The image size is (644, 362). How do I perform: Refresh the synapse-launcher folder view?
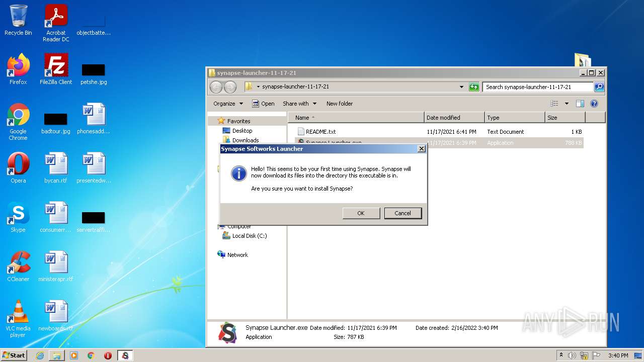pos(474,87)
